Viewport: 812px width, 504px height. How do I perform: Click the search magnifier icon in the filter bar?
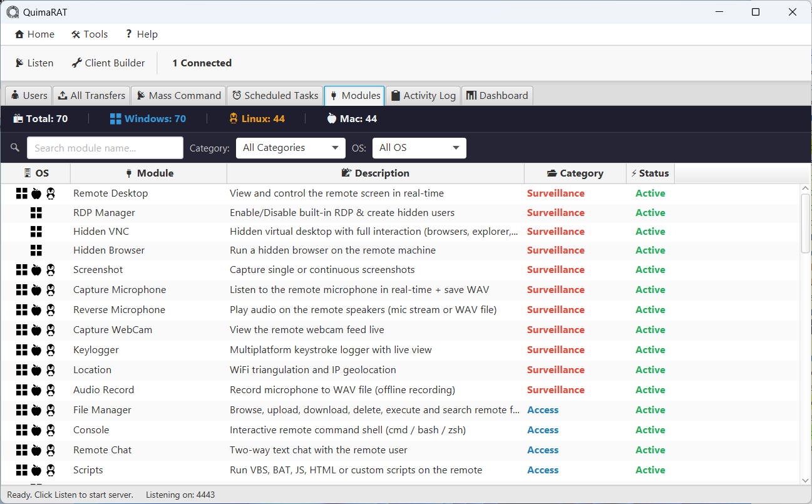14,148
